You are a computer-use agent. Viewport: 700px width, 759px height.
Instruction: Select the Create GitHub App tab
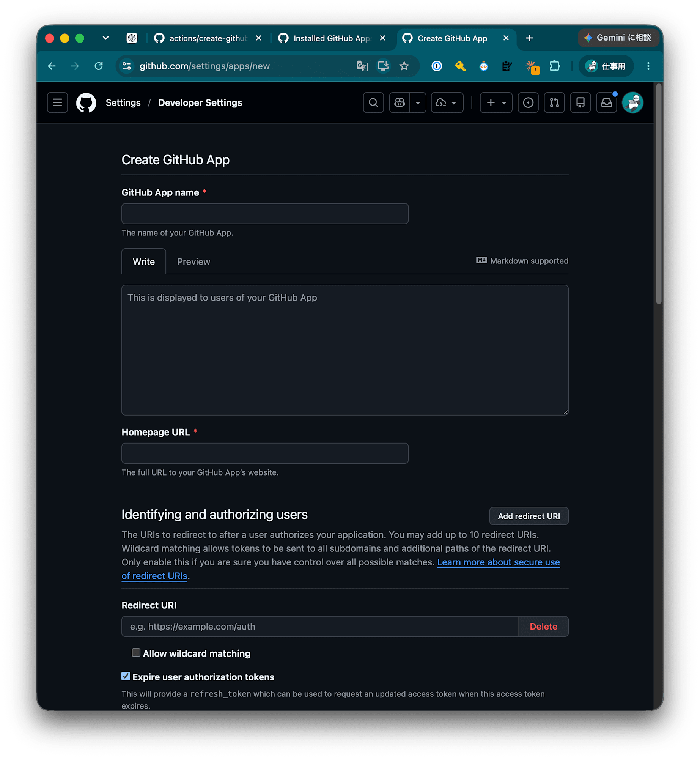click(451, 38)
